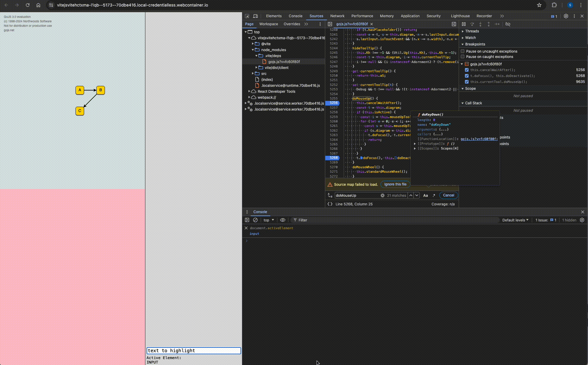Clear the doMouseUp search text
This screenshot has width=588, height=365.
pos(383,195)
